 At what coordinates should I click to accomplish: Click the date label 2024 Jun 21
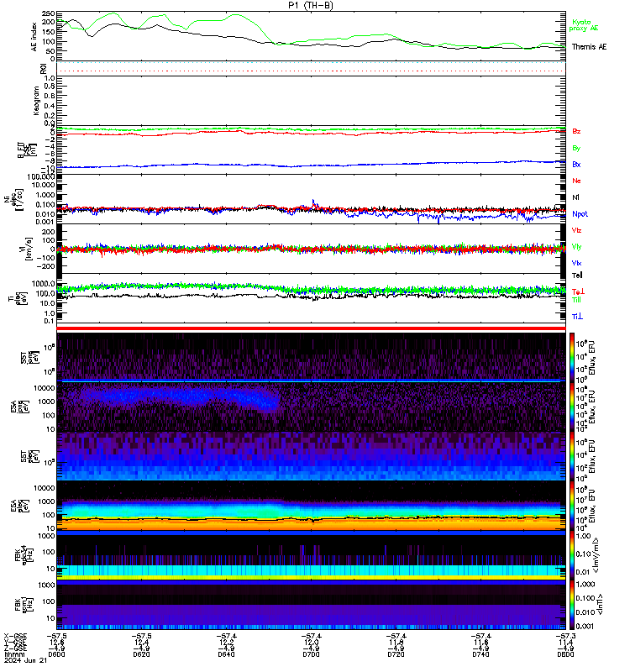coord(26,660)
